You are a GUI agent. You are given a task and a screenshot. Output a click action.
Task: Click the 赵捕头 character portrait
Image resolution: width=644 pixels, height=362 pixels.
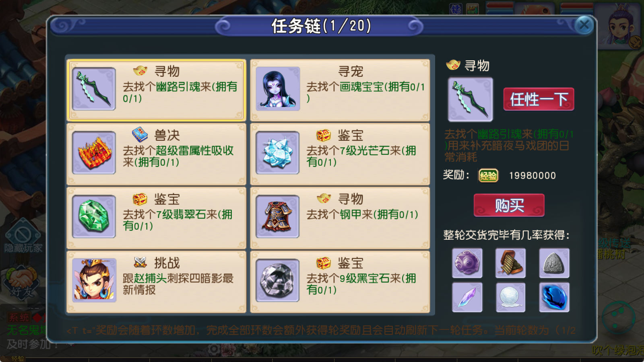pos(94,280)
